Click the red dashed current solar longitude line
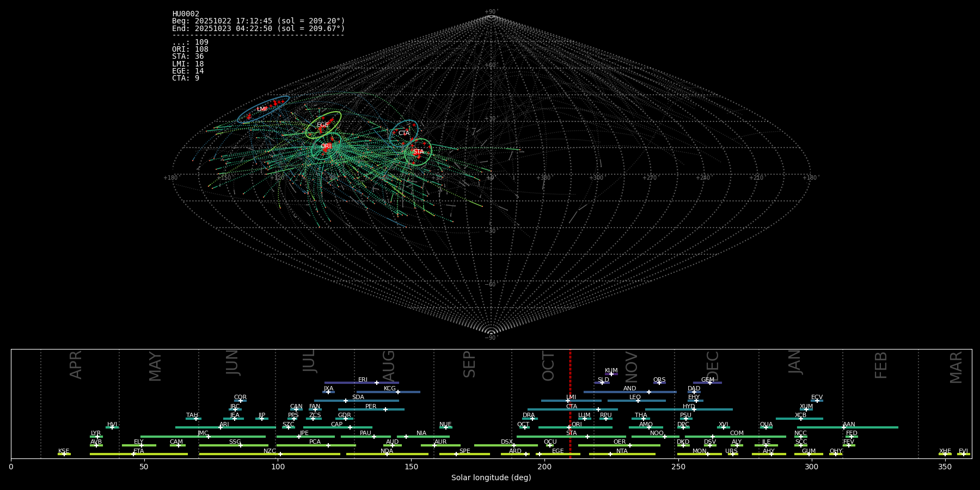 click(570, 403)
